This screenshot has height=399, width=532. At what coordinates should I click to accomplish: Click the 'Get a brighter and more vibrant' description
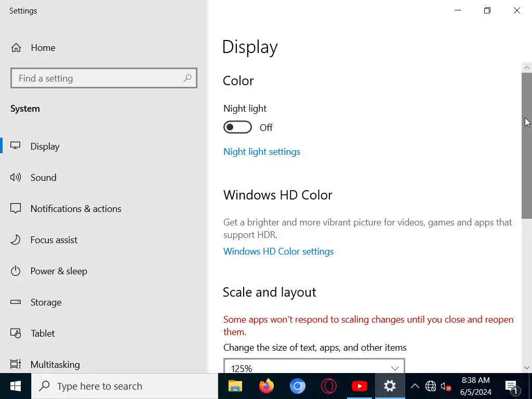click(x=367, y=229)
